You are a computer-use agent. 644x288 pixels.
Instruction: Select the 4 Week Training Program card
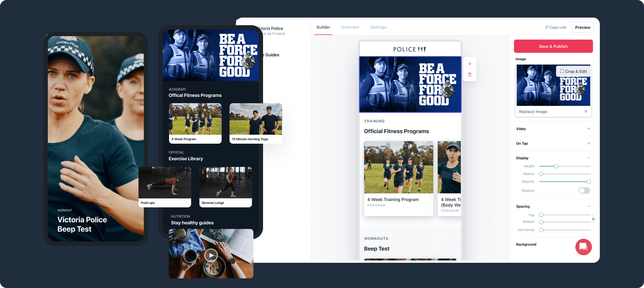click(x=399, y=179)
